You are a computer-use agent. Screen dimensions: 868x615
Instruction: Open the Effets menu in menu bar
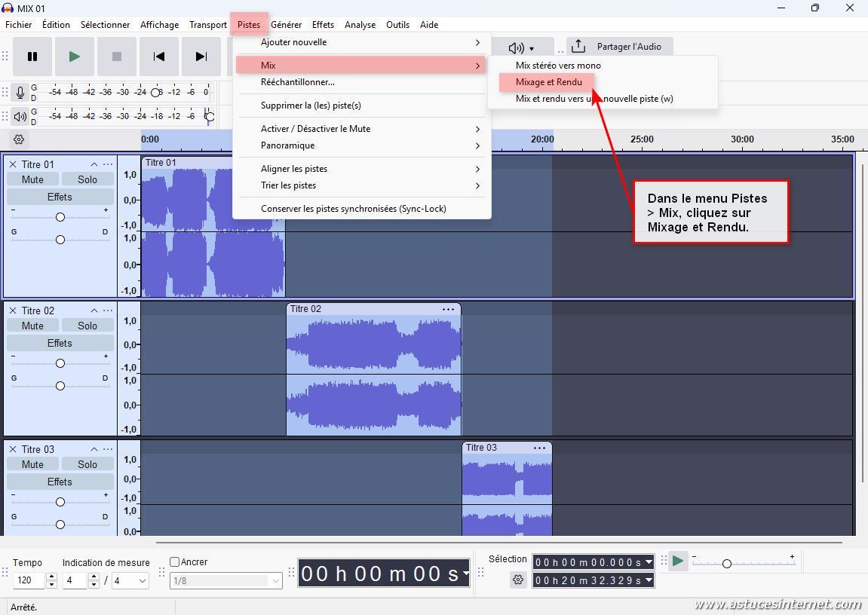[x=323, y=24]
